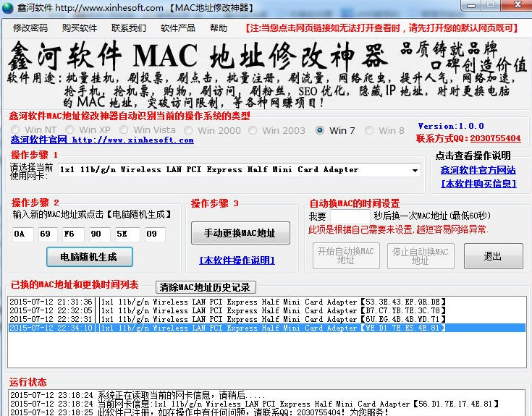532x416 pixels.
Task: Click the MAC byte field showing 5E
Action: click(127, 234)
